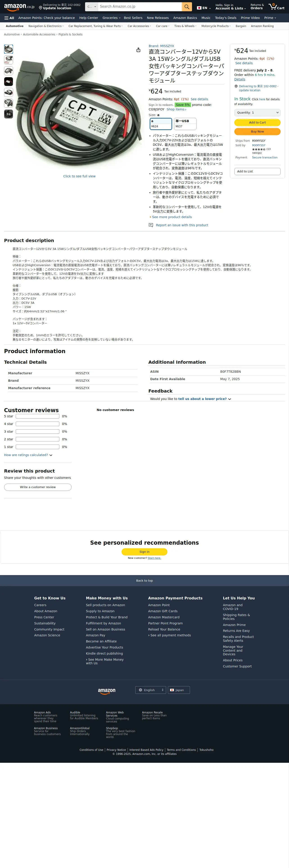Click seller MXMYSSY link
The width and height of the screenshot is (289, 868).
(x=259, y=145)
